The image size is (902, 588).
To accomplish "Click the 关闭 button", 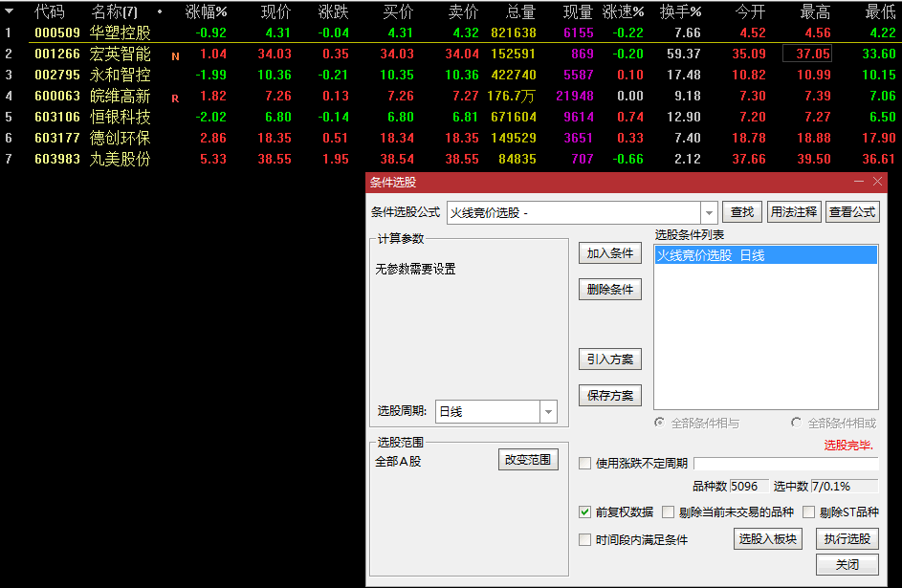I will (847, 564).
